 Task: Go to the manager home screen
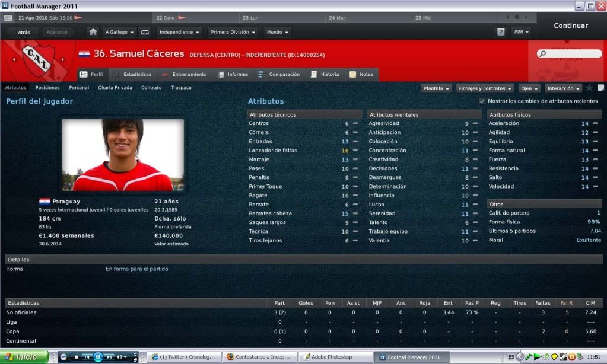tap(93, 32)
